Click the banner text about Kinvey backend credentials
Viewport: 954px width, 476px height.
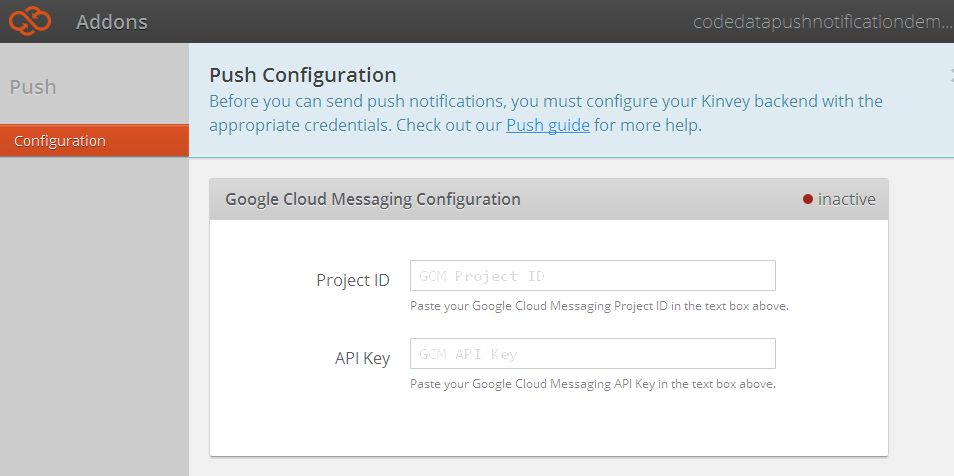(546, 113)
